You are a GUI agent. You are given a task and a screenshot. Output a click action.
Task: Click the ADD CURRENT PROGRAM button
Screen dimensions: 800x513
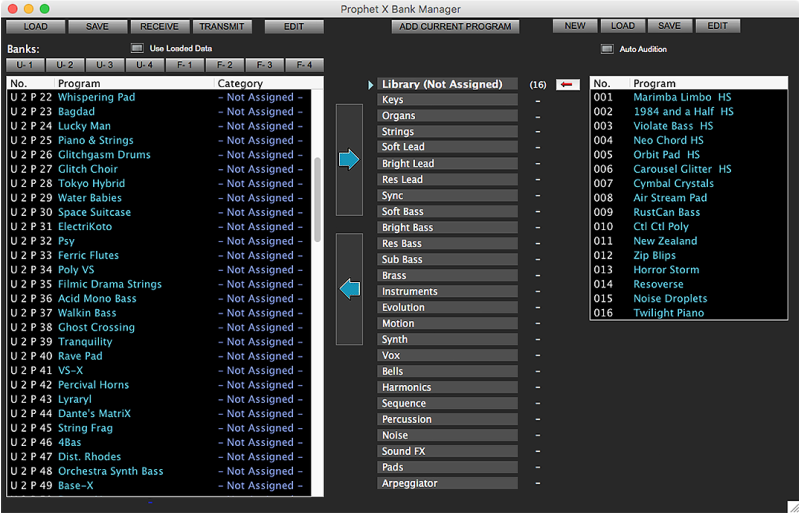point(455,26)
